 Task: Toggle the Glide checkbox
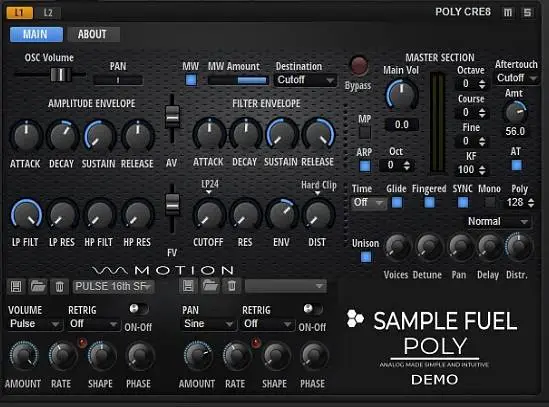[397, 202]
